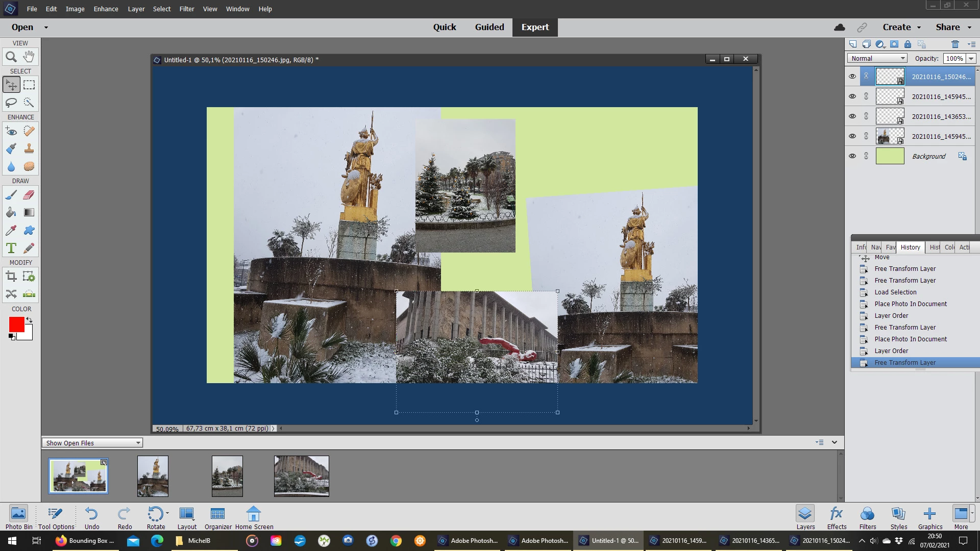The image size is (980, 551).
Task: Click the delete layer trash icon
Action: tap(955, 44)
